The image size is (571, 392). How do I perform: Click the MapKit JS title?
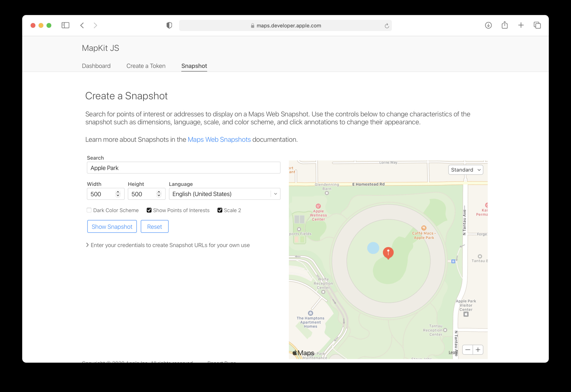(100, 48)
